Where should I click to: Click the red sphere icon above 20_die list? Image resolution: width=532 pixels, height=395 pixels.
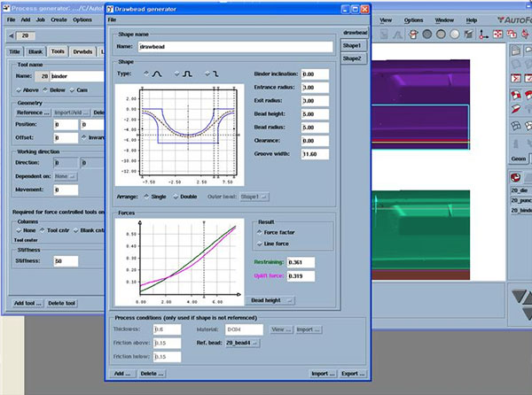(515, 177)
